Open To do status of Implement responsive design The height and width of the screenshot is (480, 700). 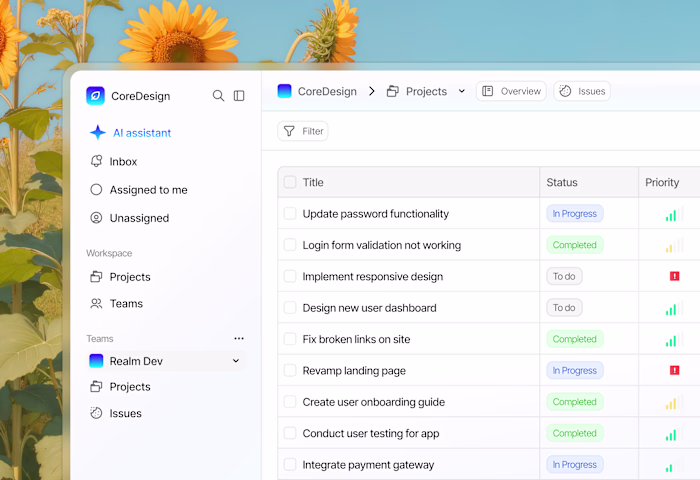(564, 276)
